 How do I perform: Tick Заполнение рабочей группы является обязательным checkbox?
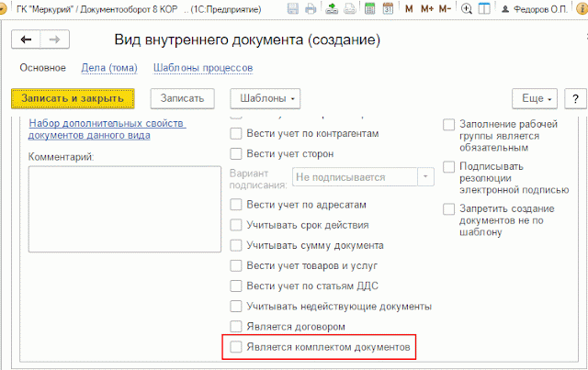tap(448, 125)
